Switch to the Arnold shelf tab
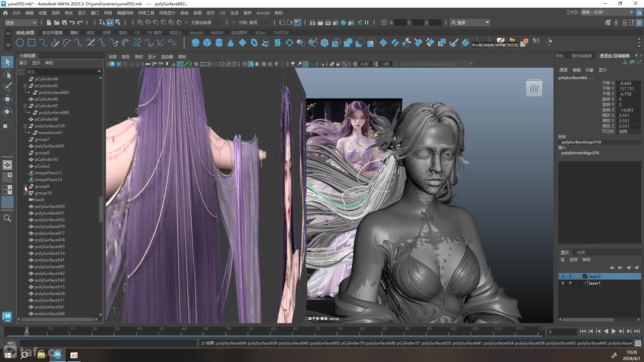644x362 pixels. pos(196,33)
